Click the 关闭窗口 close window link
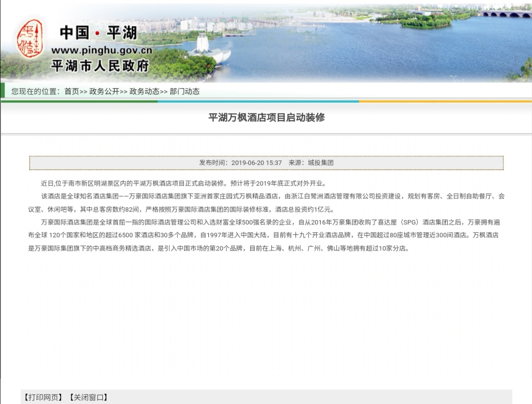Viewport: 532px width, 404px height. tap(89, 397)
